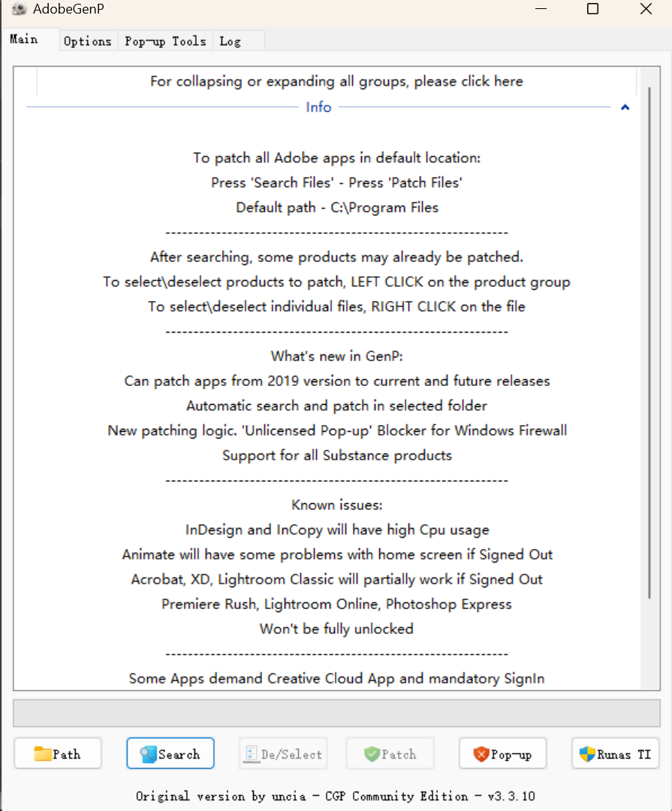672x811 pixels.
Task: Click the empty progress bar above the buttons
Action: point(336,713)
